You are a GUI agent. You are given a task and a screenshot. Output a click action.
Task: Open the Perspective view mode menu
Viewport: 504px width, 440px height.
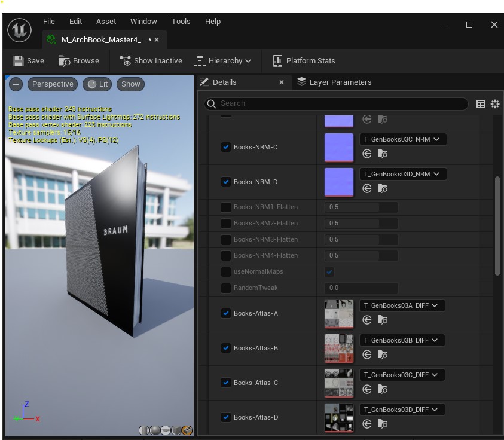(x=53, y=84)
